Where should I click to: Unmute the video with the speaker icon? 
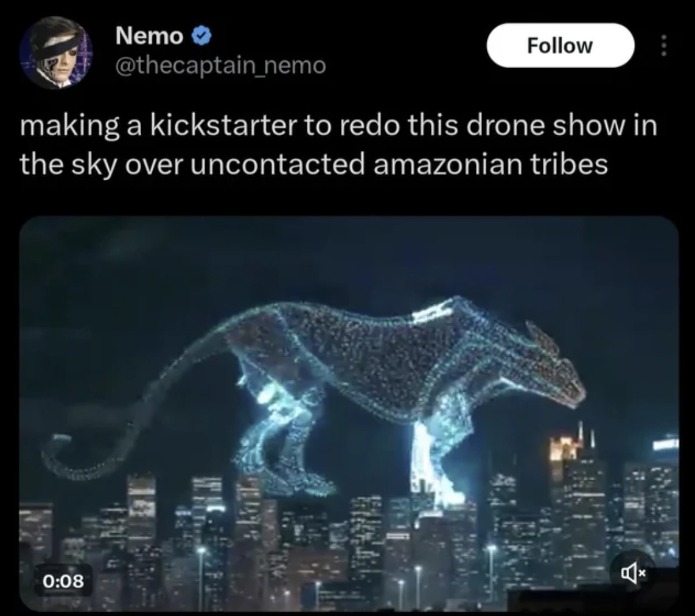(634, 575)
